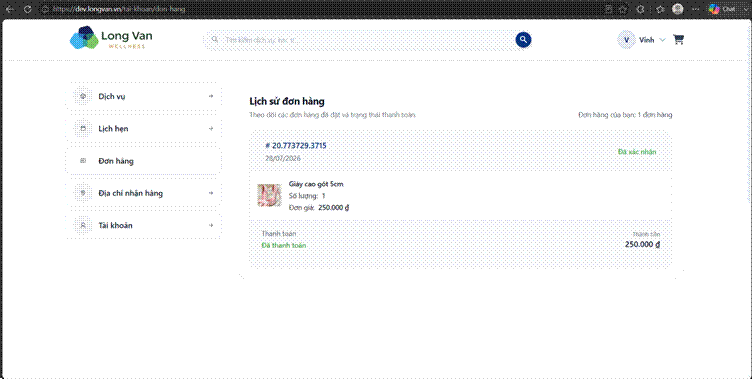Image resolution: width=752 pixels, height=379 pixels.
Task: Click the arrow next to Tài khoản
Action: click(211, 225)
